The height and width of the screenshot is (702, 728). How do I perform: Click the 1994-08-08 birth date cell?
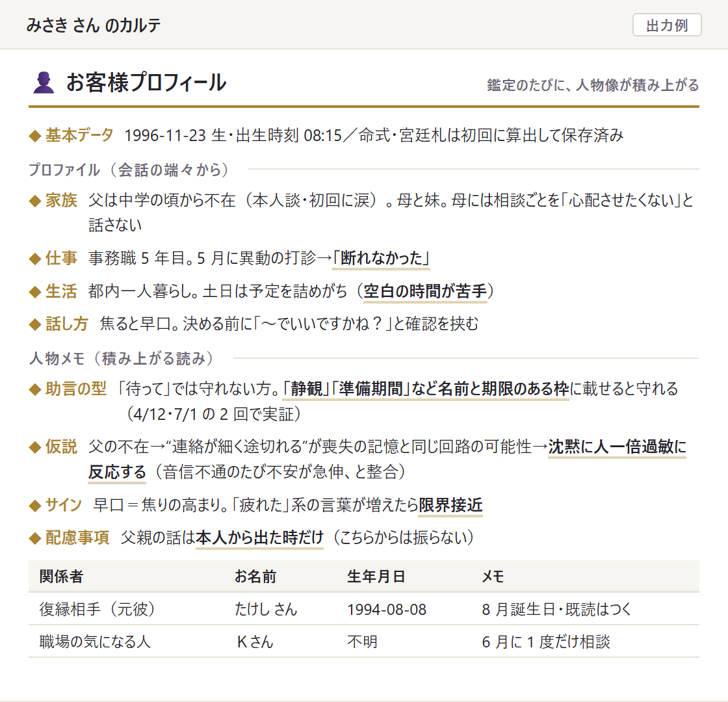(x=387, y=609)
